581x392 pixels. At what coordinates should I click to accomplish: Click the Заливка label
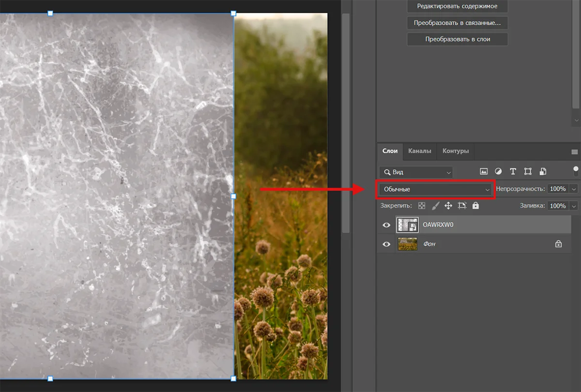(x=533, y=206)
